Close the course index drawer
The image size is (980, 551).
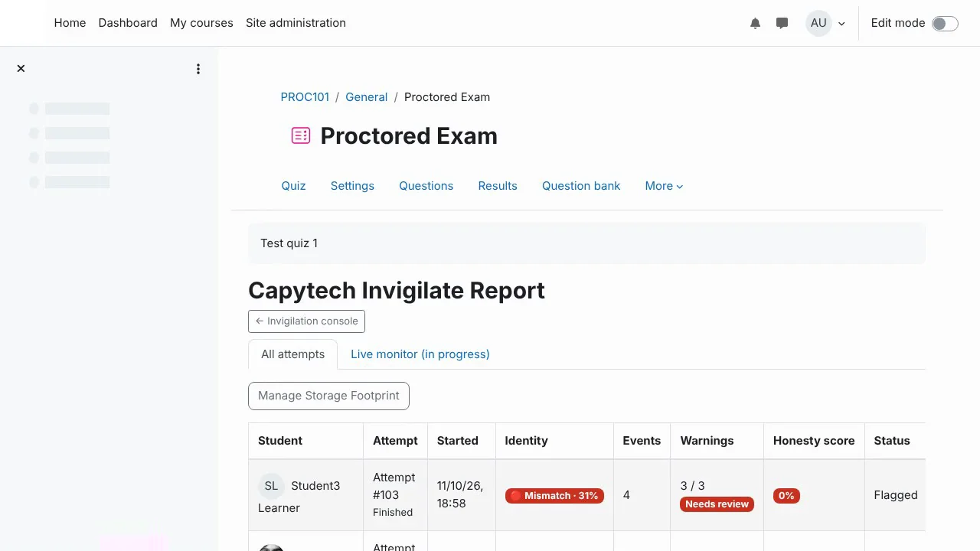[21, 69]
